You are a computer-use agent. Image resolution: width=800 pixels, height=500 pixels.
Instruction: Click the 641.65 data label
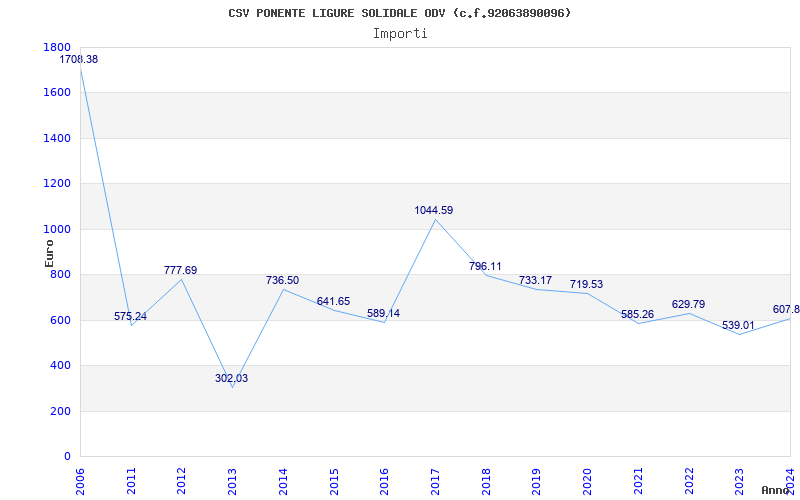(333, 302)
